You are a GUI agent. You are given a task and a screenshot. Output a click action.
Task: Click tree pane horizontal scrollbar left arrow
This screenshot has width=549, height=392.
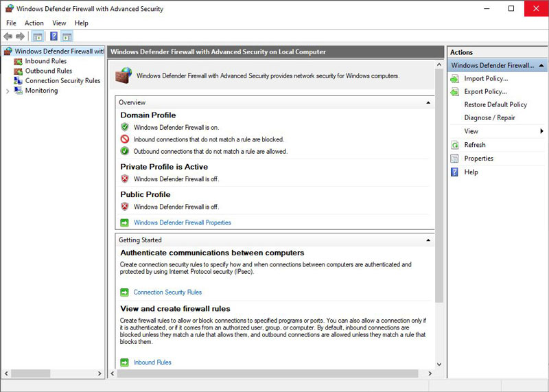coord(6,373)
